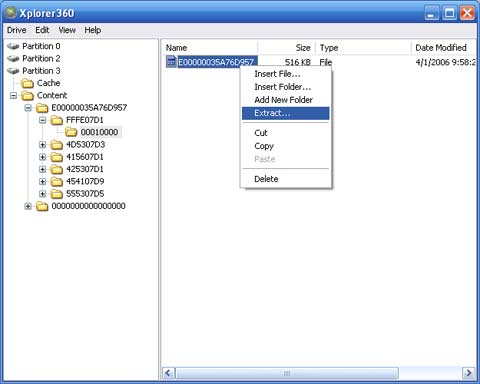Image resolution: width=480 pixels, height=384 pixels.
Task: Click the Cache folder icon
Action: [27, 83]
